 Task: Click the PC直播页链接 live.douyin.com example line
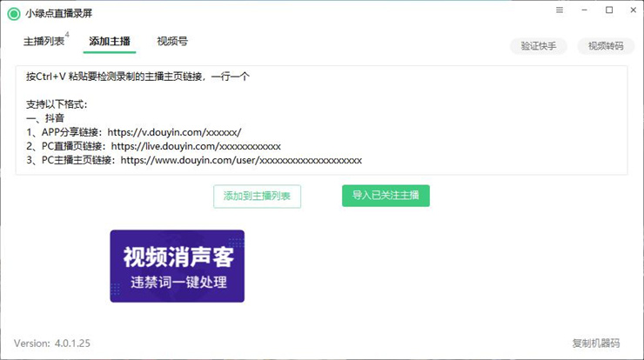(154, 146)
